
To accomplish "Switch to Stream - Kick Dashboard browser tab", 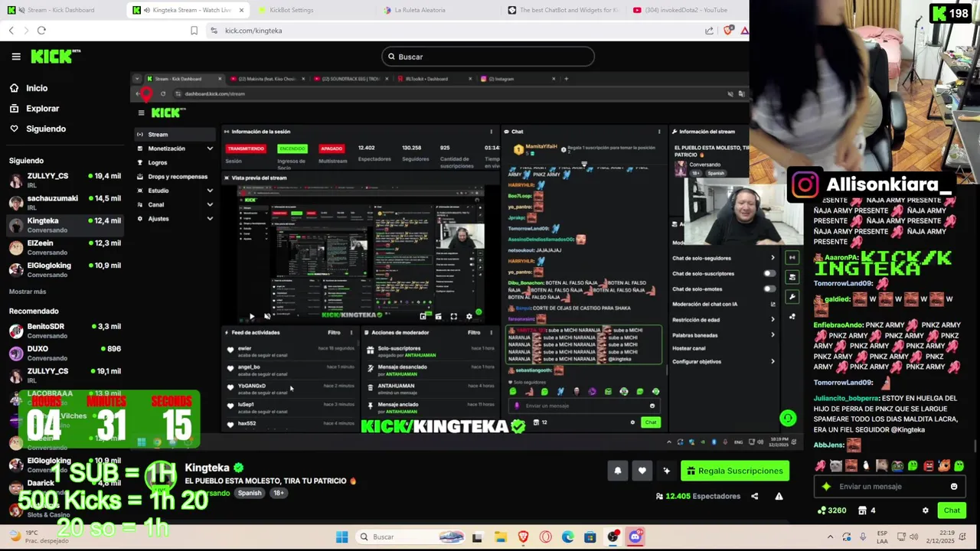I will click(63, 10).
